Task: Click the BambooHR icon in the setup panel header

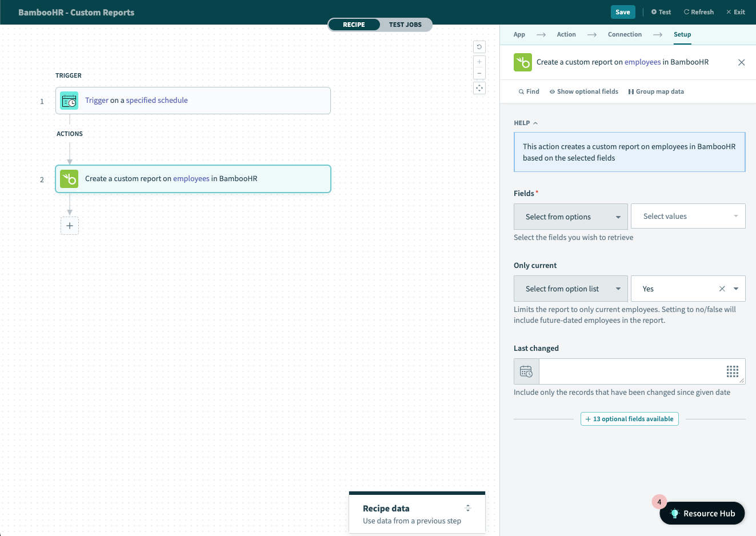Action: coord(522,62)
